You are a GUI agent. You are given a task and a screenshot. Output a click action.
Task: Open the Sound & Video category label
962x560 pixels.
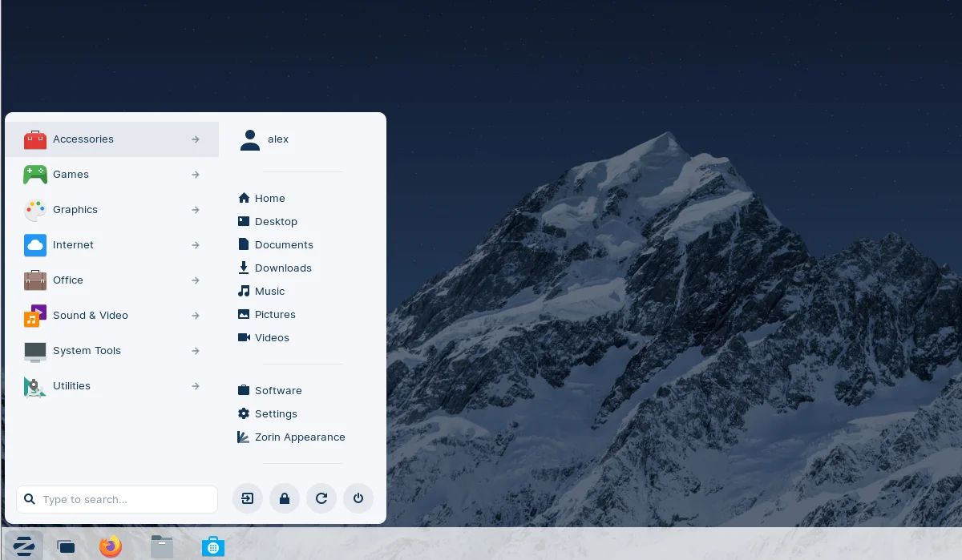coord(91,316)
